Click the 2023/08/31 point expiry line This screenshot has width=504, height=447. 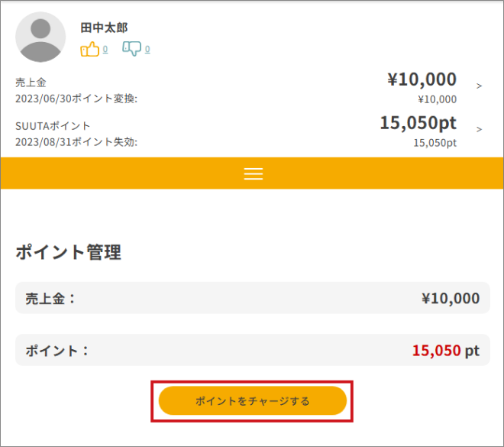76,142
